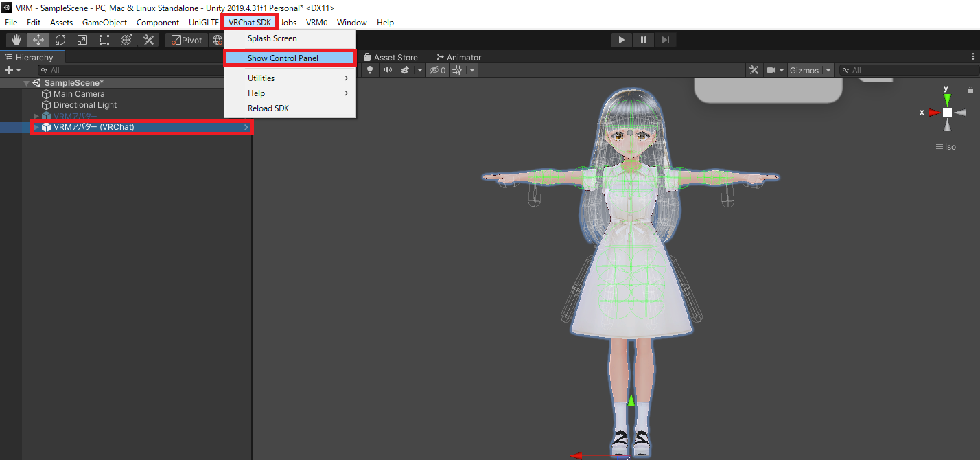Image resolution: width=980 pixels, height=460 pixels.
Task: Select the Scale tool
Action: [82, 39]
